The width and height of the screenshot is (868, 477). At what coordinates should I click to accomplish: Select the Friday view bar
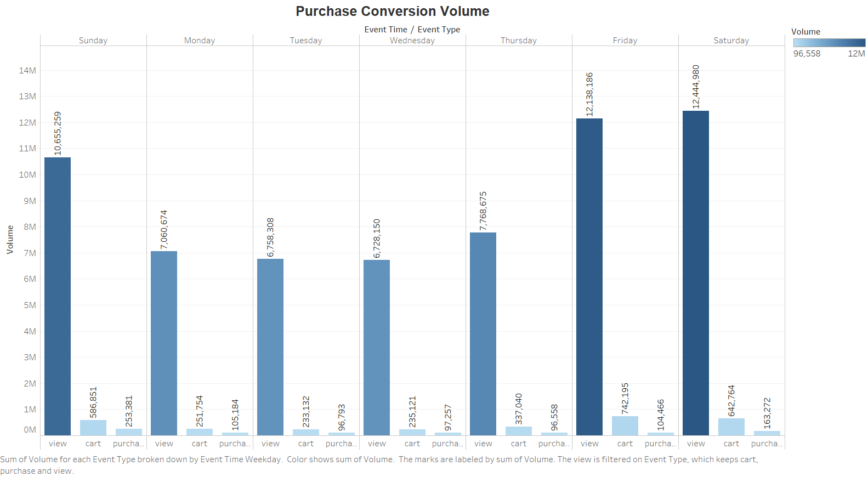tap(589, 277)
